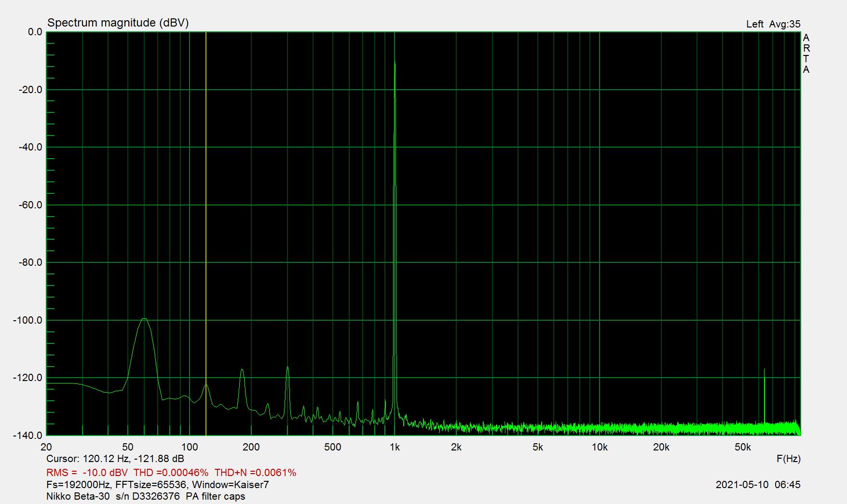The height and width of the screenshot is (504, 847).
Task: Click the '500' frequency axis label
Action: point(333,447)
